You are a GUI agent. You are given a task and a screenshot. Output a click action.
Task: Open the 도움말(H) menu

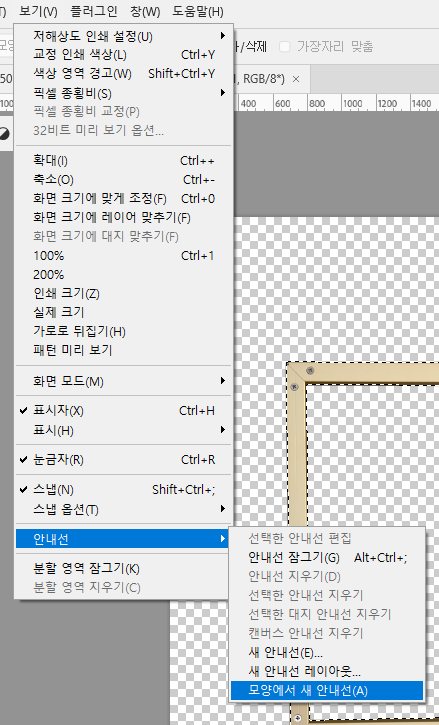coord(198,11)
